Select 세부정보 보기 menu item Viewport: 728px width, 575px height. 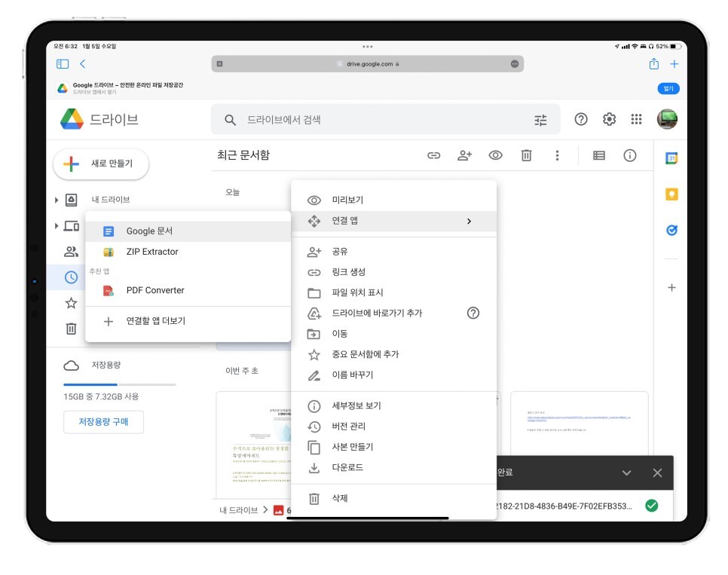[x=393, y=406]
